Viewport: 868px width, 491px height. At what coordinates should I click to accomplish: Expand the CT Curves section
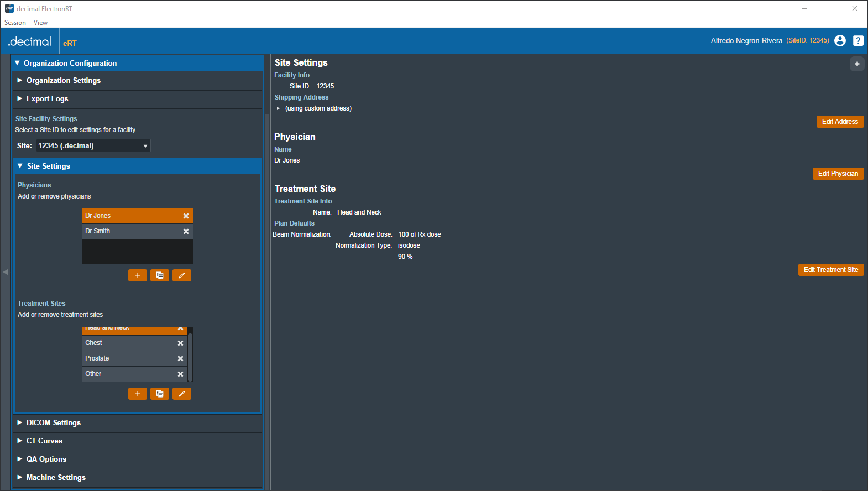pos(137,441)
